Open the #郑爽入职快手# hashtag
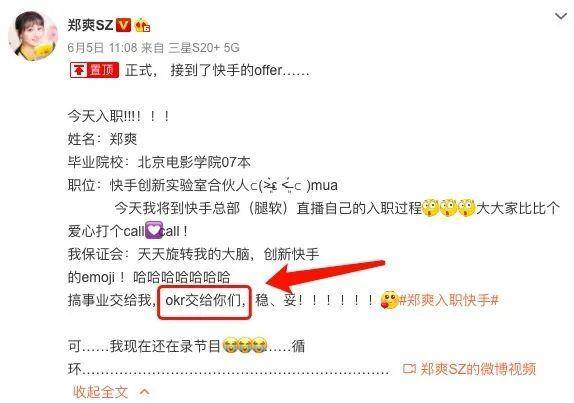Image resolution: width=574 pixels, height=403 pixels. tap(449, 301)
